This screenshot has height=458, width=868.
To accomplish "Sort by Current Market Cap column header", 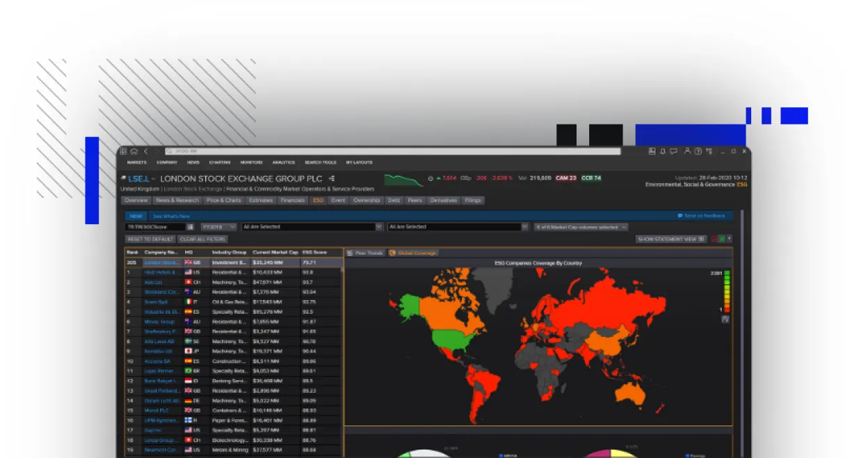I will click(x=275, y=252).
